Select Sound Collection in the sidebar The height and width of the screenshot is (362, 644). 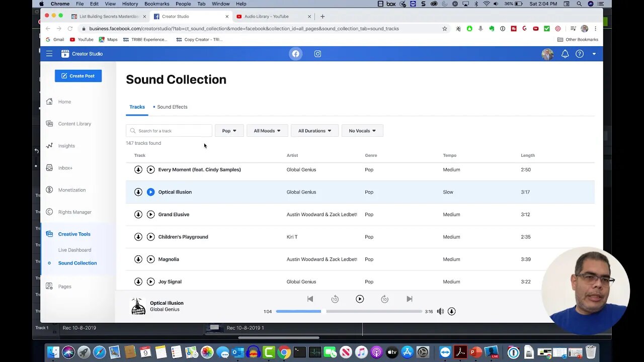[77, 263]
